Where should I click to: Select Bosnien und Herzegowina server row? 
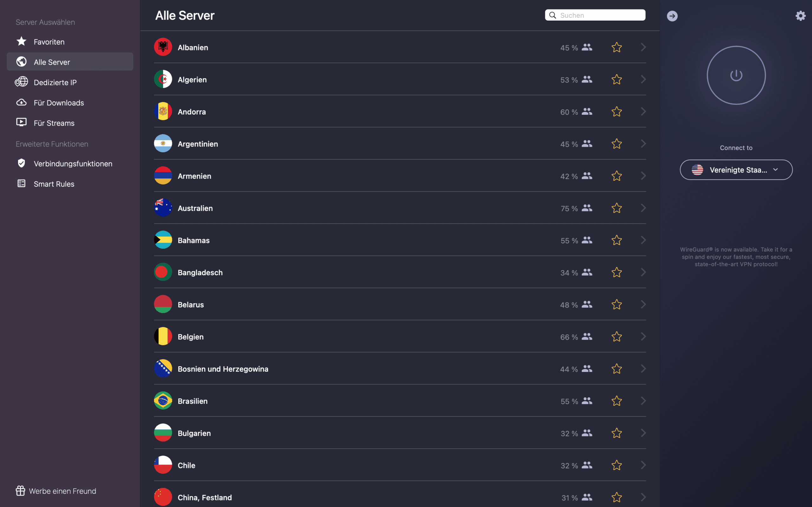(x=400, y=368)
